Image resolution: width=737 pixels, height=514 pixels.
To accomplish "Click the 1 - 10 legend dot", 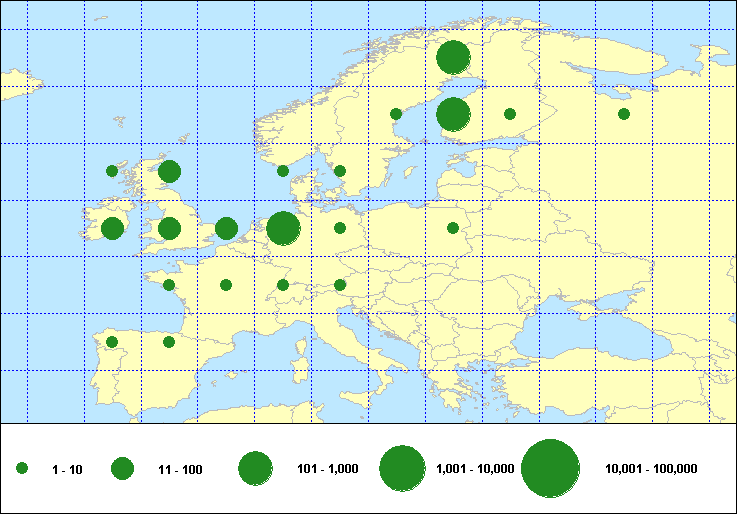I will 22,468.
